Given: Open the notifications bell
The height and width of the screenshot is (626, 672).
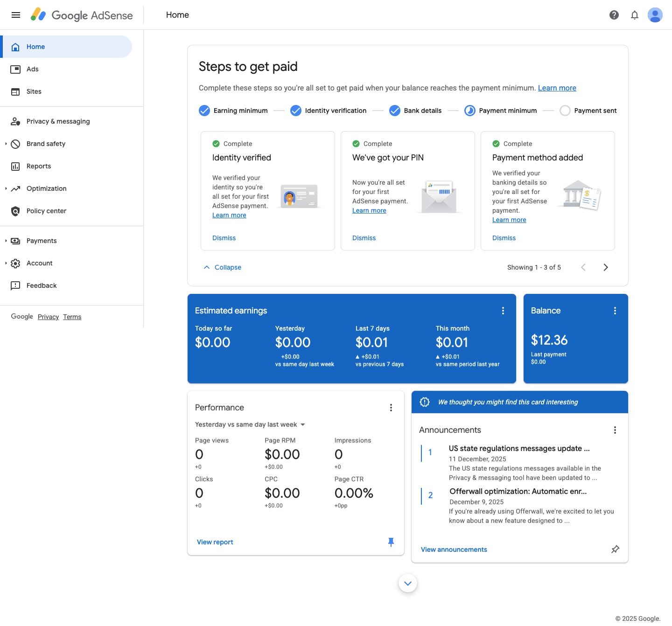Looking at the screenshot, I should [635, 15].
